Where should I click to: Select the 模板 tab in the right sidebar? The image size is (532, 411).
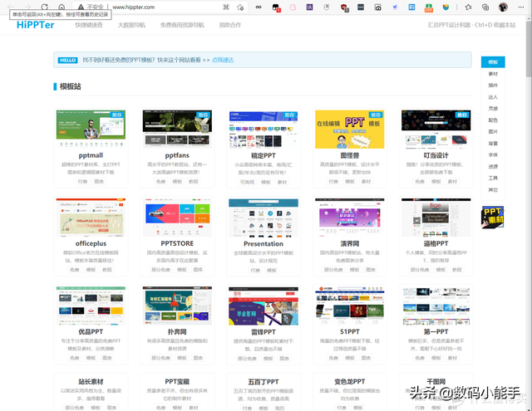(x=493, y=62)
